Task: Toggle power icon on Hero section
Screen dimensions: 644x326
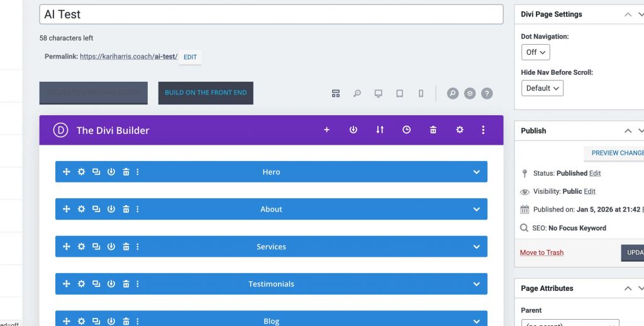Action: click(111, 172)
